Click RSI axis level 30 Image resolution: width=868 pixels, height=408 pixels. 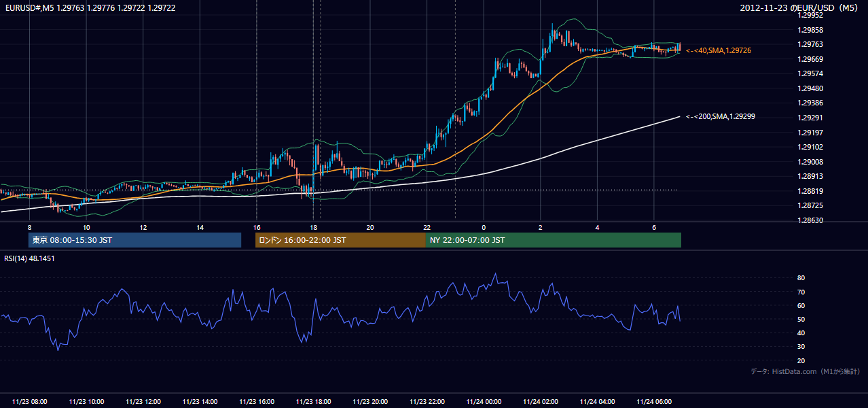pos(801,347)
